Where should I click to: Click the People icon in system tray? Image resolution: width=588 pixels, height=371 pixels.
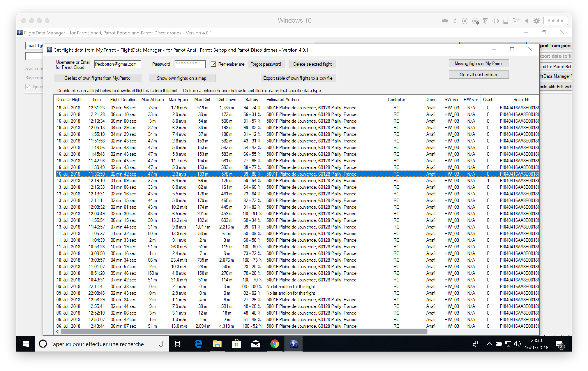[475, 344]
